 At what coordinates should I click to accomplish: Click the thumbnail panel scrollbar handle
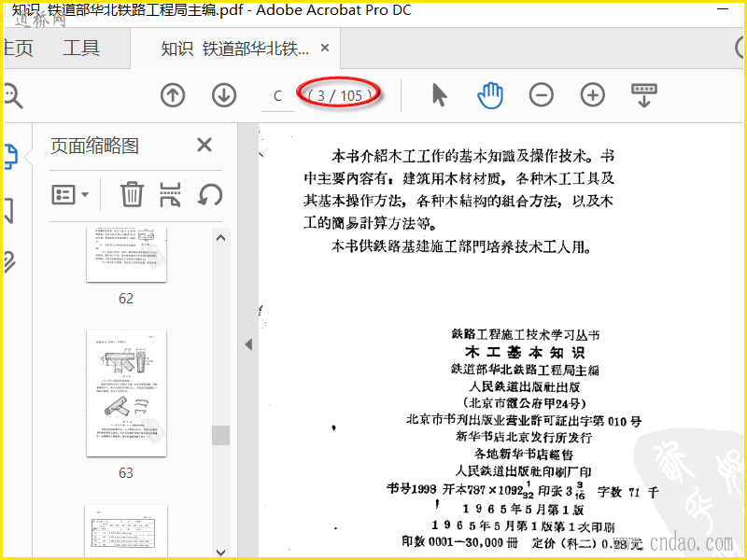tap(220, 435)
